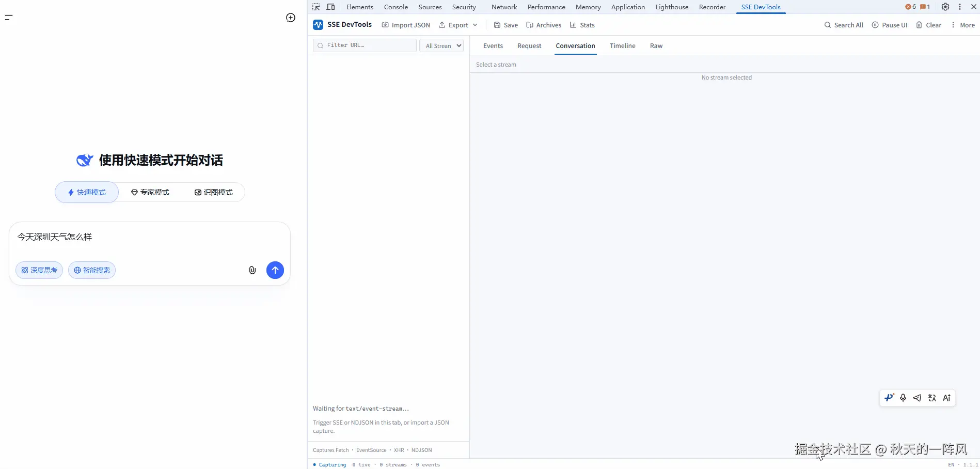This screenshot has height=469, width=980.
Task: Open the Recorder tab
Action: pyautogui.click(x=712, y=7)
